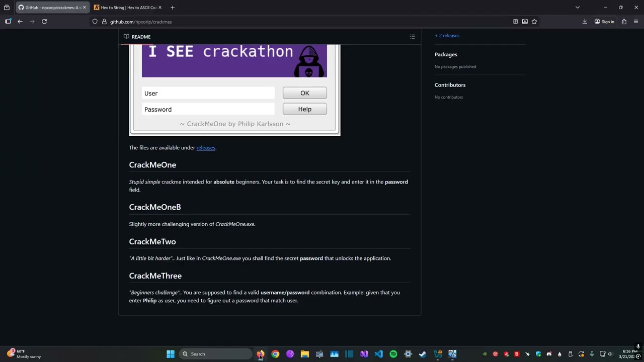
Task: Open Visual Studio Code from the taskbar
Action: pos(378,354)
